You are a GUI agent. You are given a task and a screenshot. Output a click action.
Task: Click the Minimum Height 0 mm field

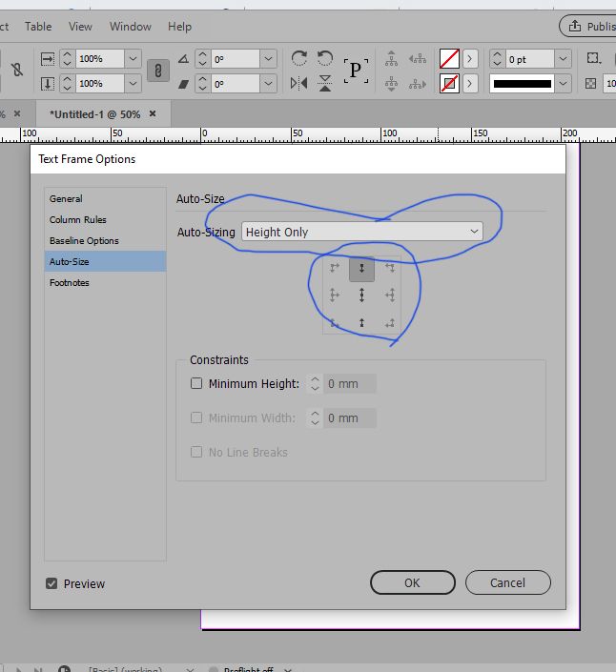pos(350,383)
